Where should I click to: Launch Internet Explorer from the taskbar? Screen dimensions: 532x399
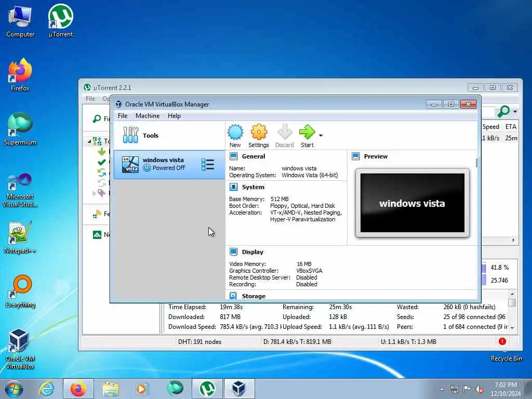(x=46, y=389)
